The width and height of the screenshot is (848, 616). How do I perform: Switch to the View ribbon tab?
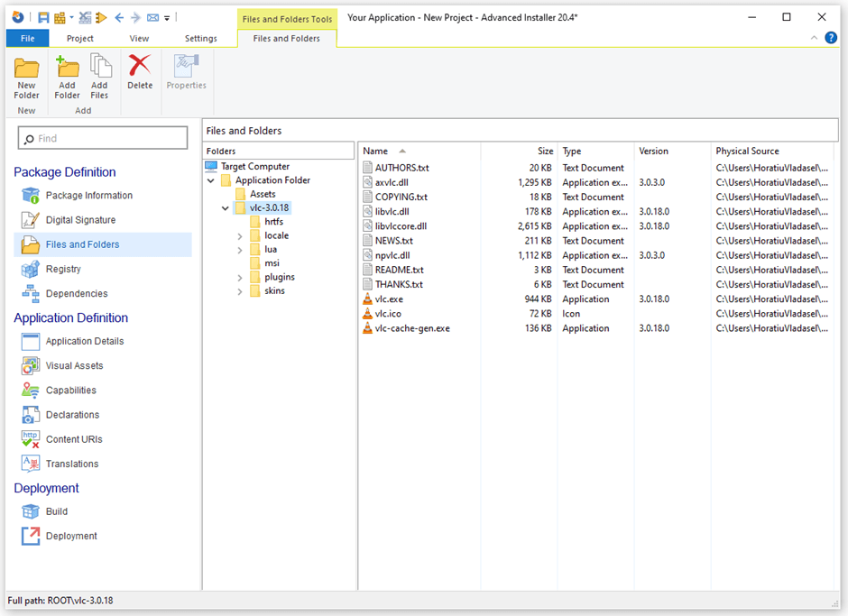139,39
